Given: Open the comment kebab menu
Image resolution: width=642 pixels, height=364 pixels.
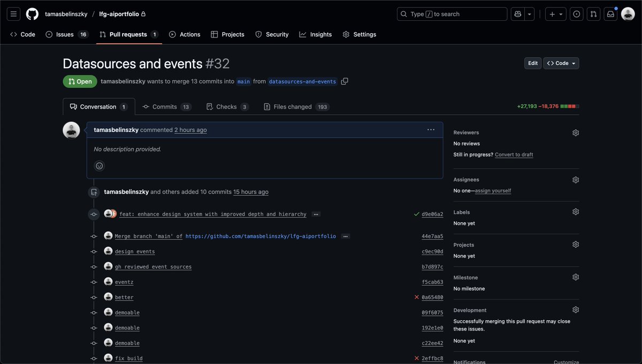Looking at the screenshot, I should tap(431, 129).
